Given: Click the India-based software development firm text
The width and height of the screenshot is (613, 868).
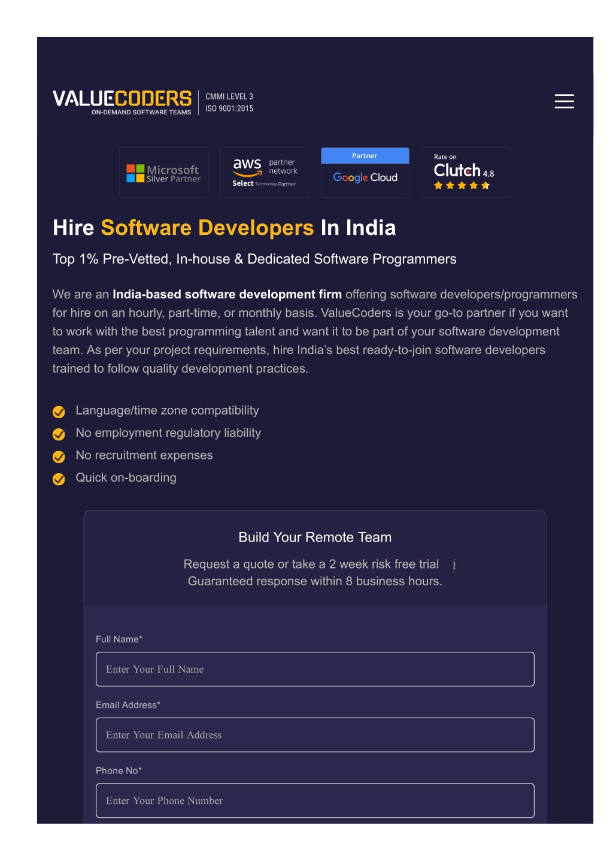Looking at the screenshot, I should pyautogui.click(x=227, y=294).
